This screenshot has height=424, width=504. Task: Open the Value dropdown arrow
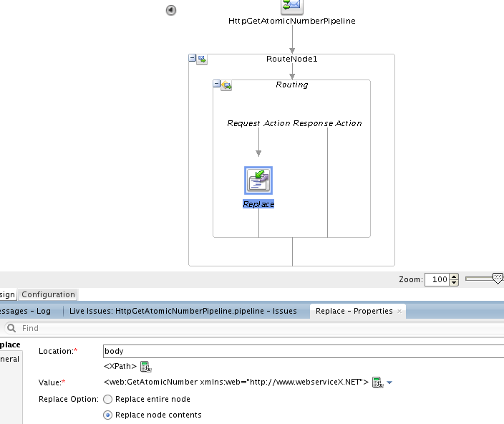pos(389,382)
